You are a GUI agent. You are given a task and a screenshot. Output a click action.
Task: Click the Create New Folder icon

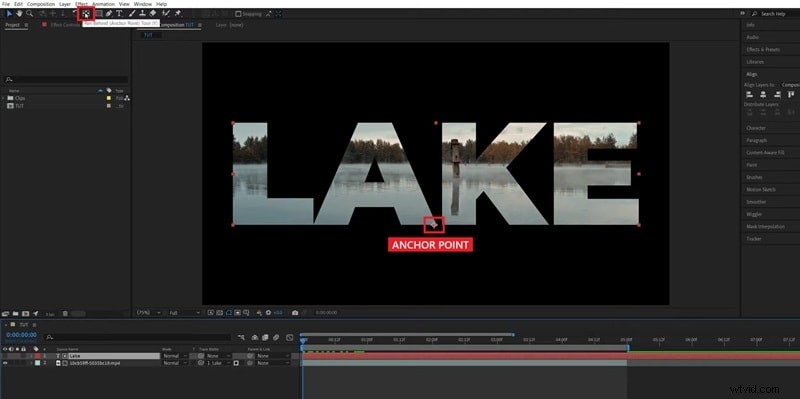15,313
